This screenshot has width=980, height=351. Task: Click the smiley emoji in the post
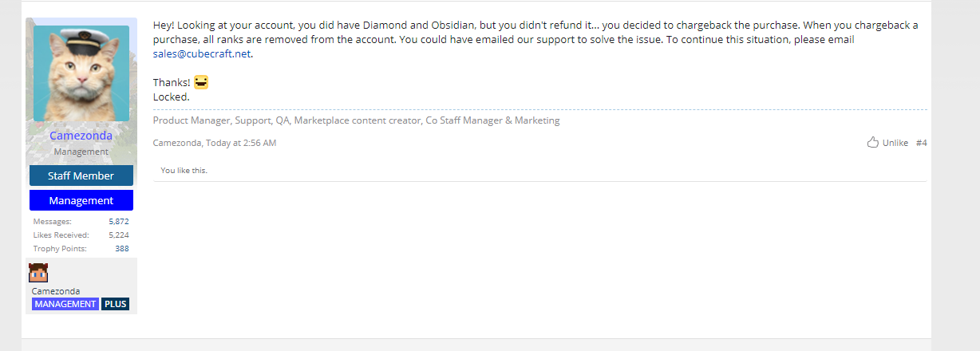click(x=201, y=82)
